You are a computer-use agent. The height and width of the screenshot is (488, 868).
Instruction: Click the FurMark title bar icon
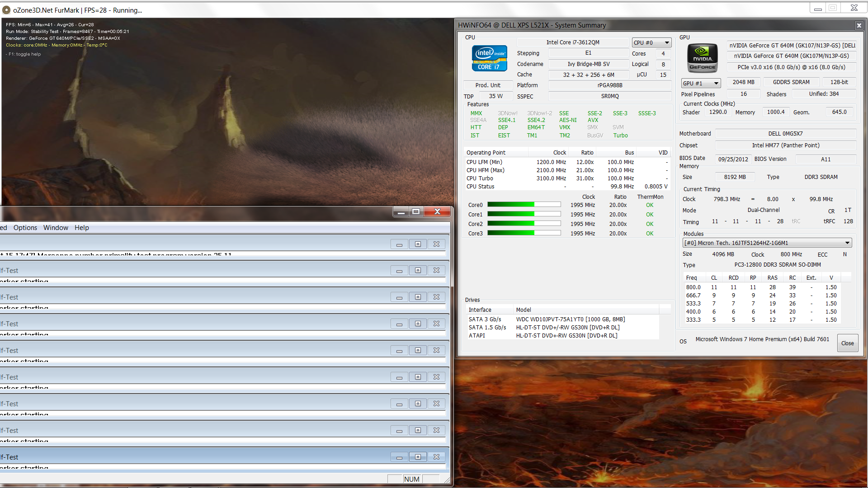click(6, 10)
